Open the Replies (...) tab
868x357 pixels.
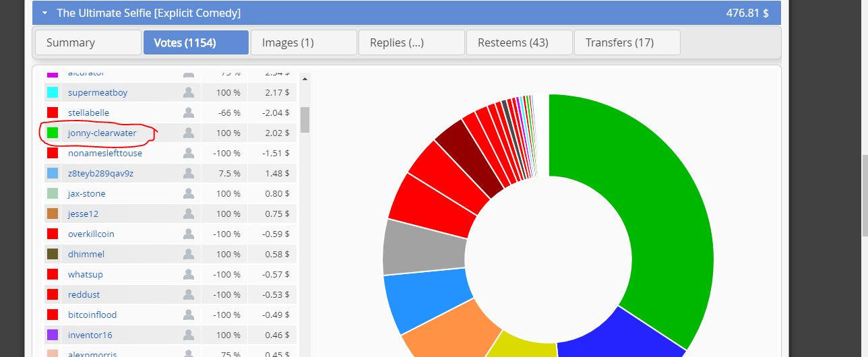(x=412, y=42)
